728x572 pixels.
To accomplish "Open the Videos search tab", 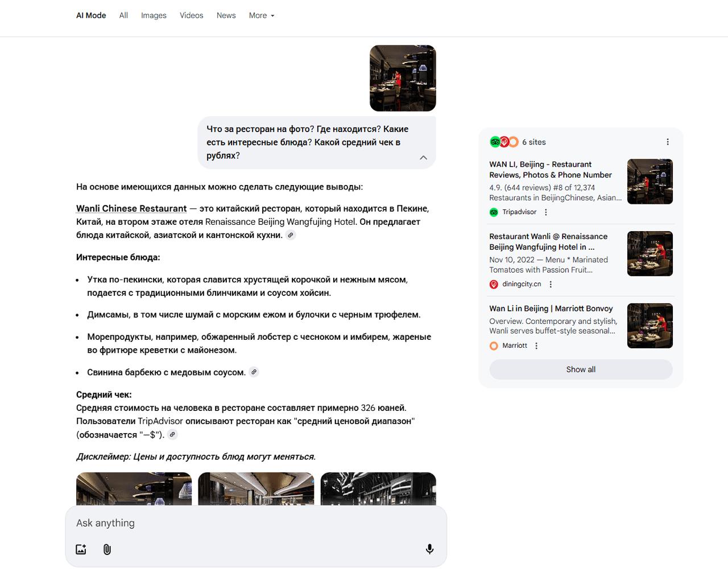I will coord(191,15).
